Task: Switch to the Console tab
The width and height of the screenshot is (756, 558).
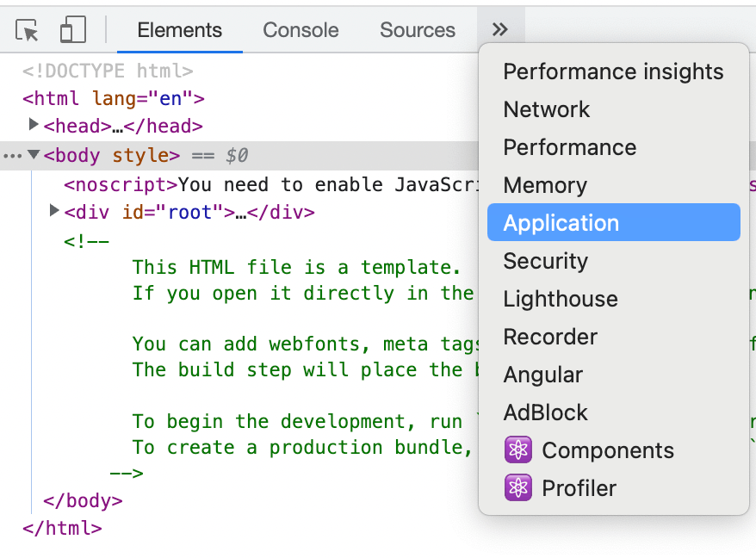Action: (x=301, y=30)
